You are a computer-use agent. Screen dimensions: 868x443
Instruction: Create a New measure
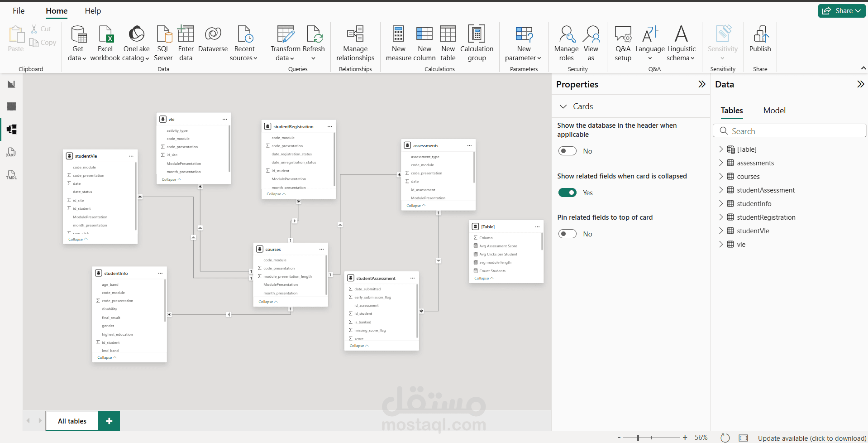tap(398, 43)
